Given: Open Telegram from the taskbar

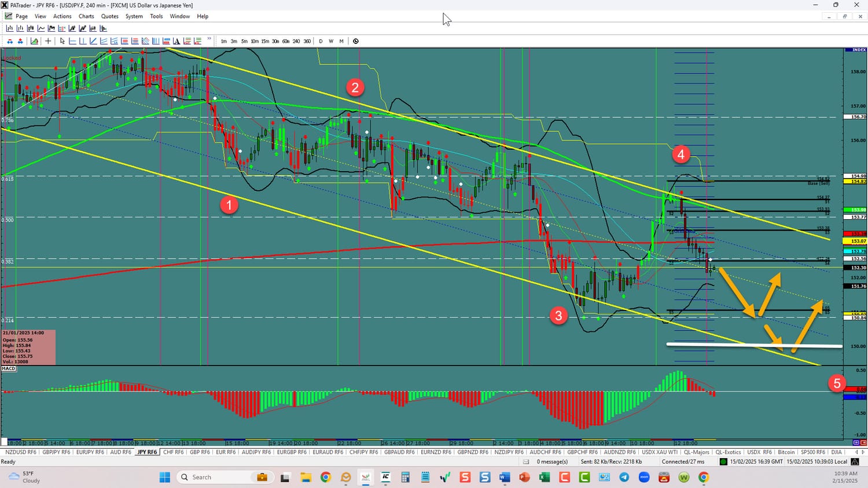Looking at the screenshot, I should coord(624,477).
